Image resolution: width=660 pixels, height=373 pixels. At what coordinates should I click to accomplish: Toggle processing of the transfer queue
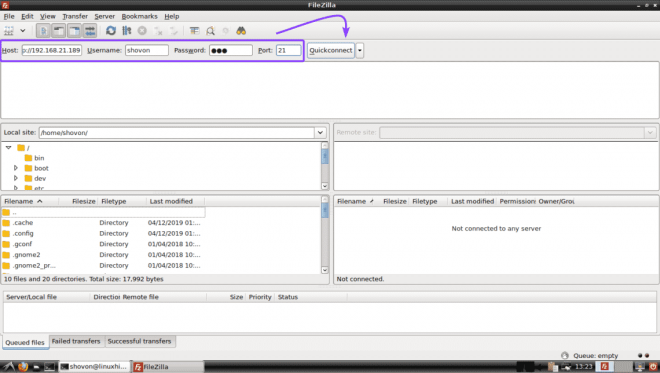tap(127, 31)
